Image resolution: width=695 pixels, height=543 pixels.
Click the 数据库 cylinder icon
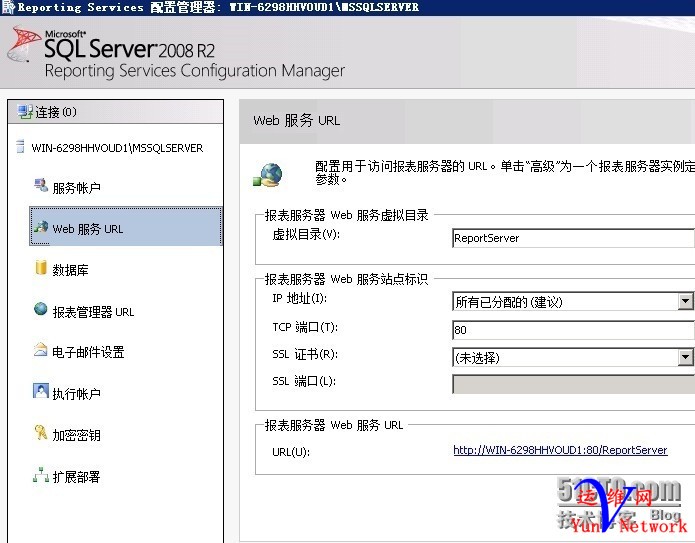click(41, 267)
